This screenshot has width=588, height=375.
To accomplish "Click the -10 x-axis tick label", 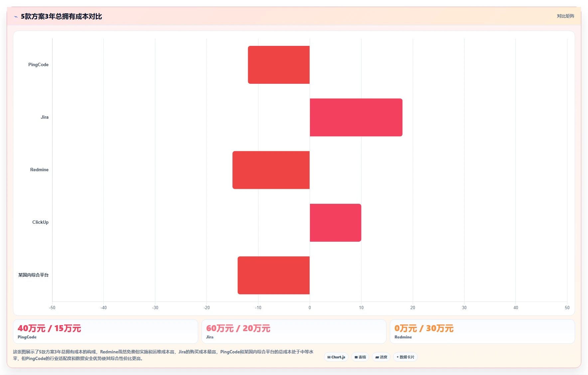I will pyautogui.click(x=258, y=308).
